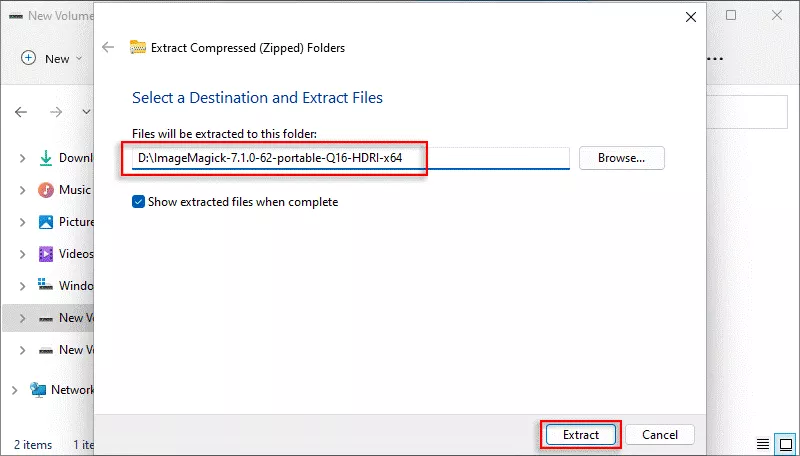Switch Explorer to details view icon

763,444
